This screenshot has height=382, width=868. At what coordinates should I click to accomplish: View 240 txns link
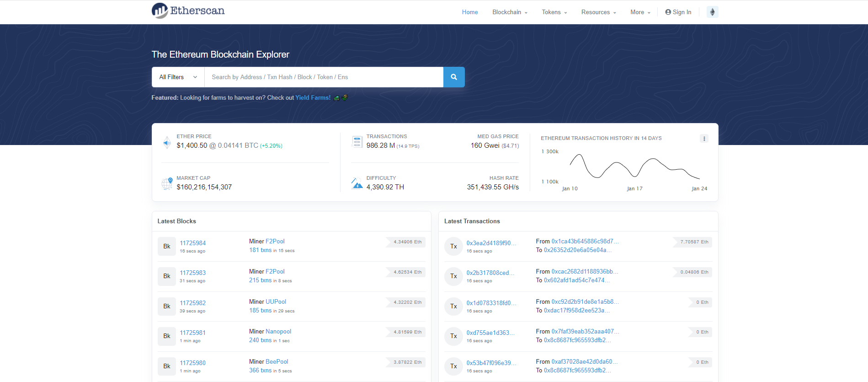261,340
